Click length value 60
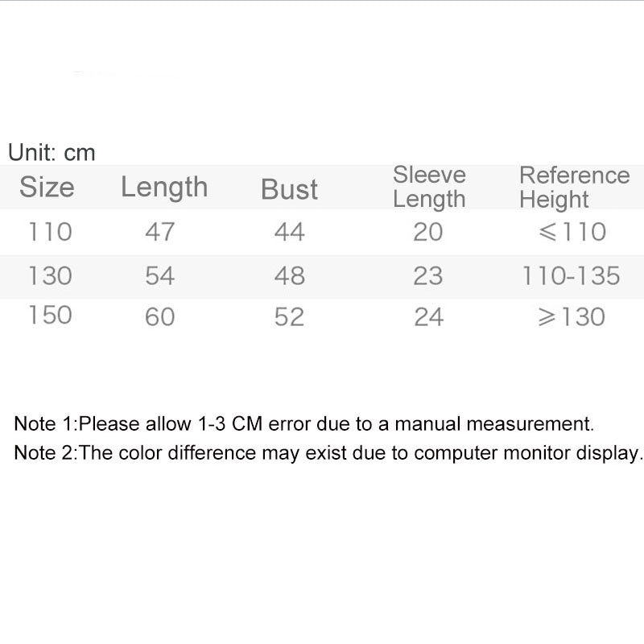 [159, 317]
